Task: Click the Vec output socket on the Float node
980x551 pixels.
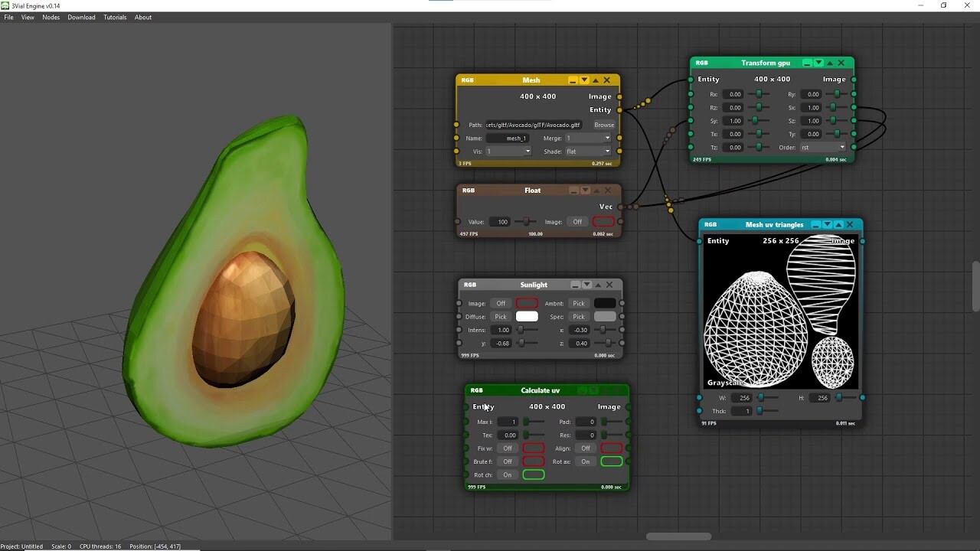Action: coord(622,206)
